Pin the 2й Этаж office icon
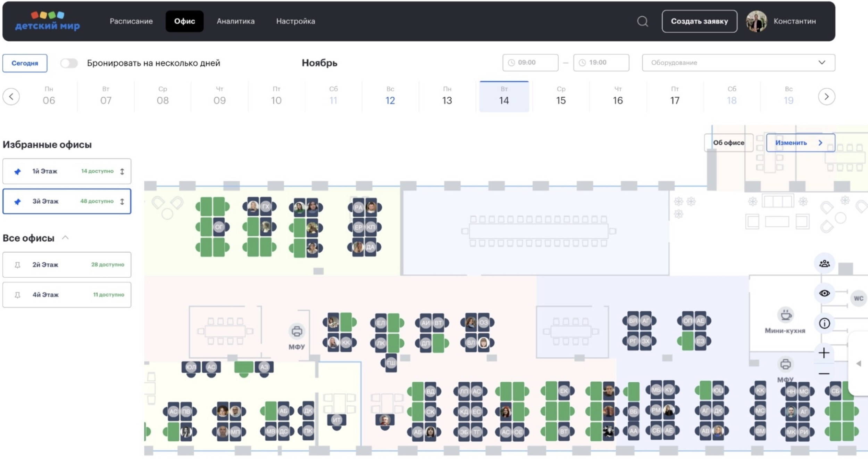868x473 pixels. pos(17,265)
